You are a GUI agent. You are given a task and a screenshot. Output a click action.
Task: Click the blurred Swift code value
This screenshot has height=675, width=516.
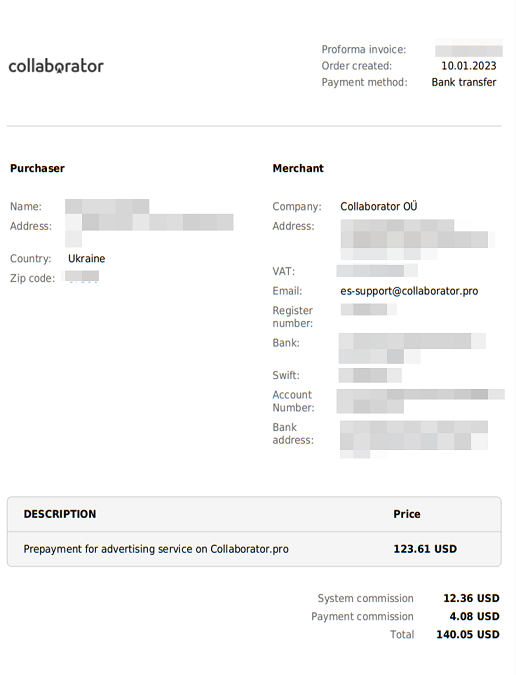pyautogui.click(x=370, y=375)
